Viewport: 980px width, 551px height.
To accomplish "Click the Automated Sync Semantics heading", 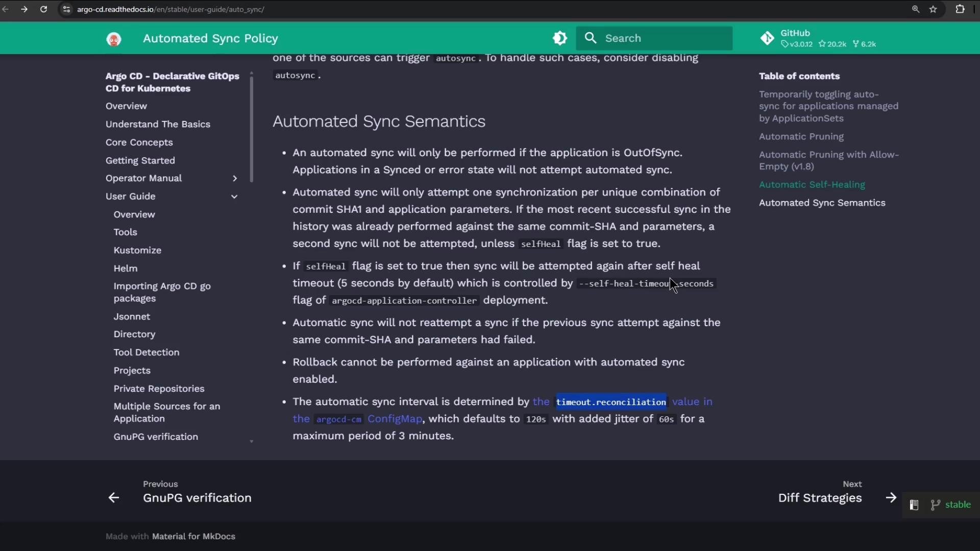I will coord(379,121).
